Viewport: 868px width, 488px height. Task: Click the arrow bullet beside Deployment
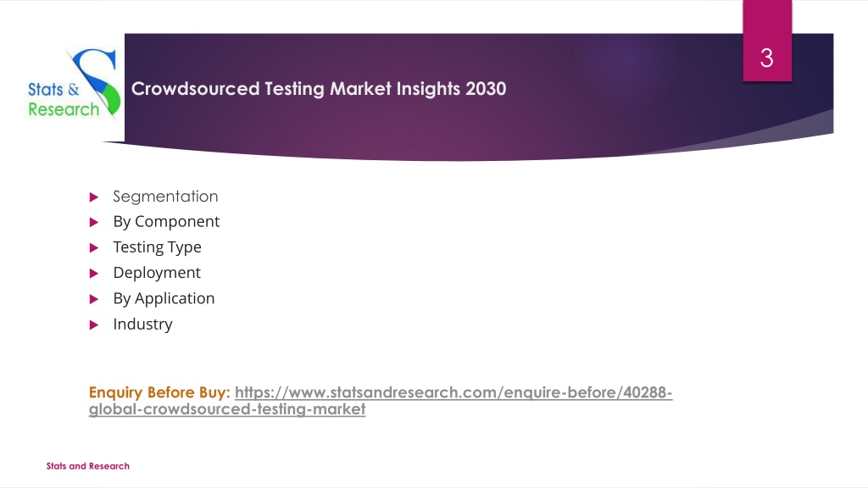click(x=93, y=274)
